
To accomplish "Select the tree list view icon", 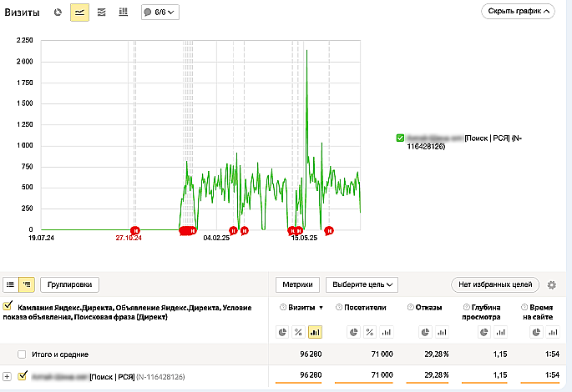I will (27, 284).
